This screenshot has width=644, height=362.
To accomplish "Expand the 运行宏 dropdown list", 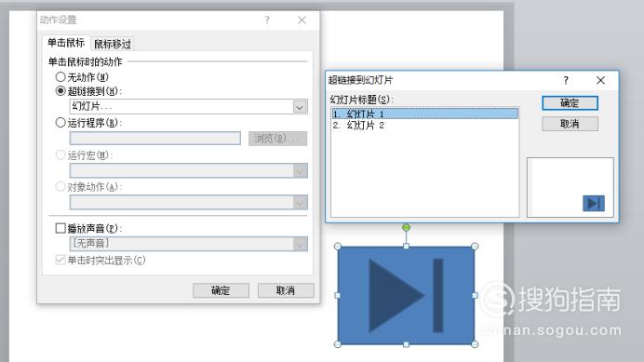I will click(x=301, y=170).
